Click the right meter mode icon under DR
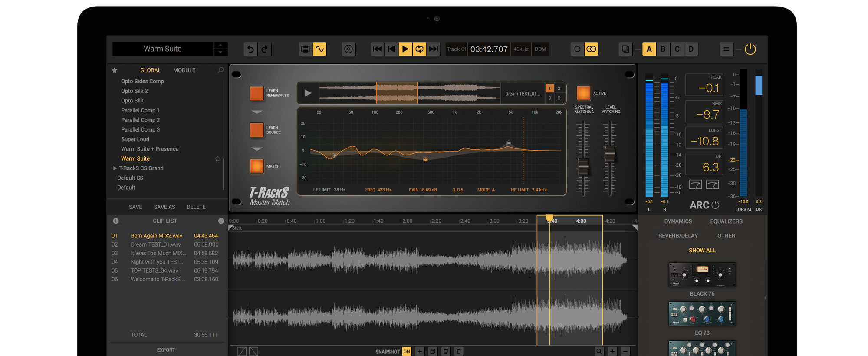The height and width of the screenshot is (356, 868). [712, 185]
